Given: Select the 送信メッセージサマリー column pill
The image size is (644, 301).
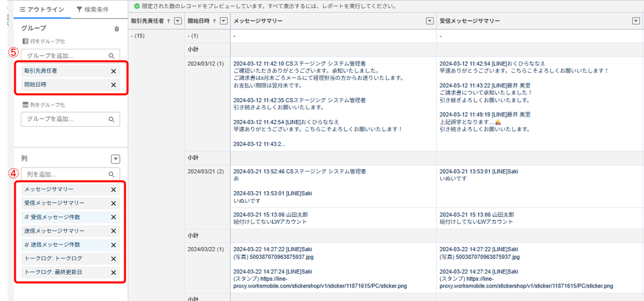Looking at the screenshot, I should coord(70,231).
